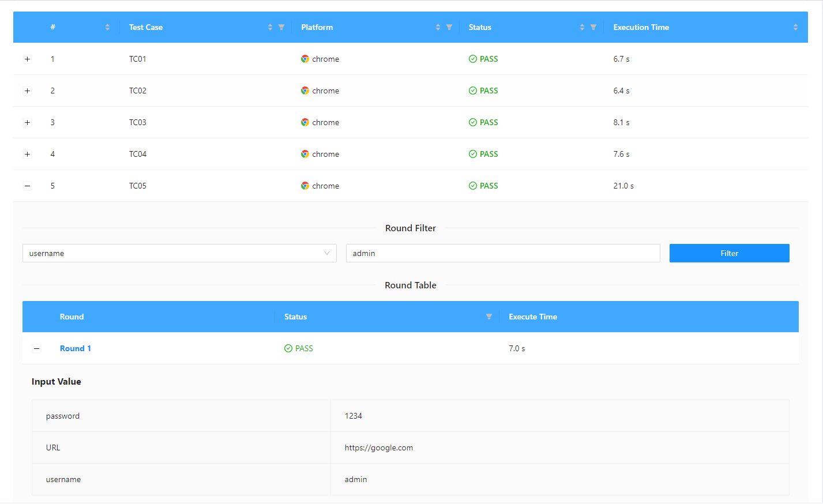Click the chrome icon in TC03 row
Image resolution: width=823 pixels, height=504 pixels.
[x=305, y=122]
